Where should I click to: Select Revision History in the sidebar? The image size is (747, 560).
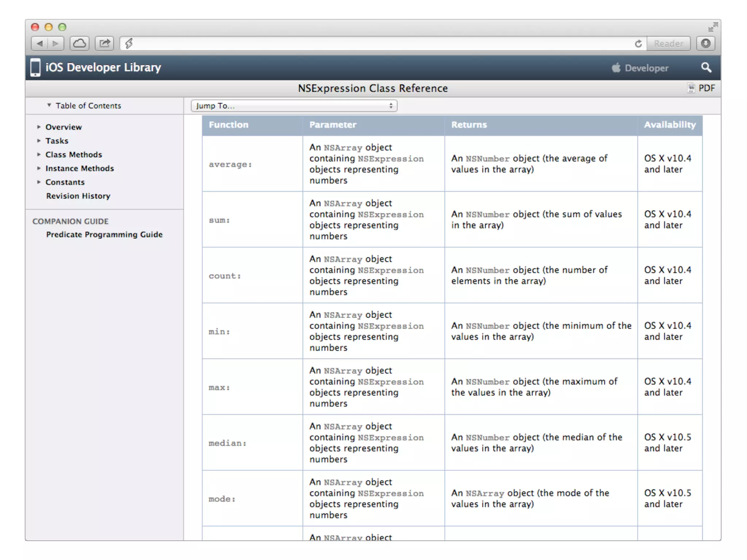coord(78,196)
